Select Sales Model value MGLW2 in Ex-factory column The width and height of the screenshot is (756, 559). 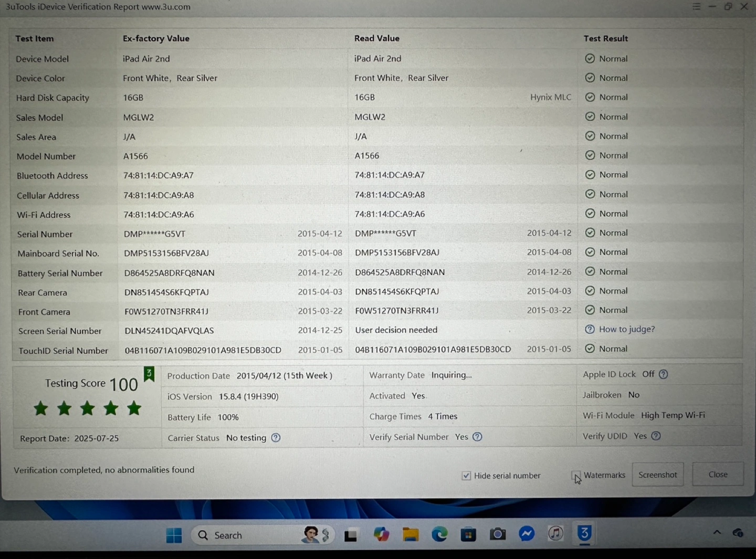coord(139,118)
